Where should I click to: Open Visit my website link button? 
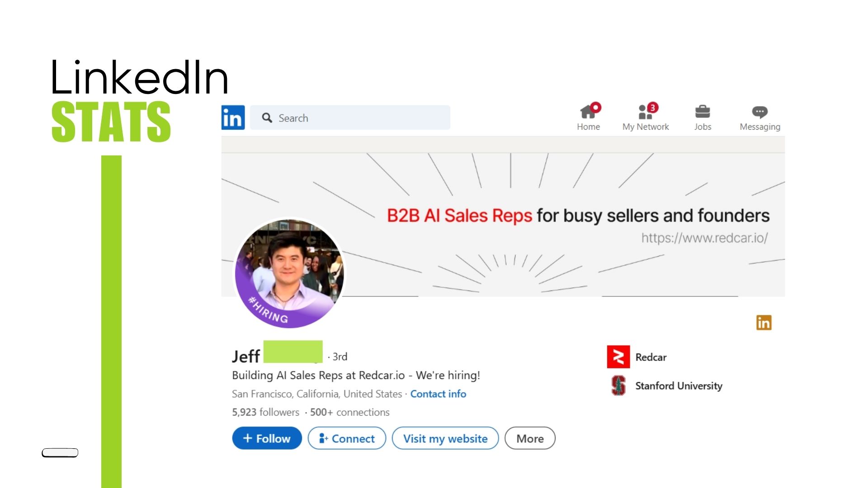pos(445,438)
